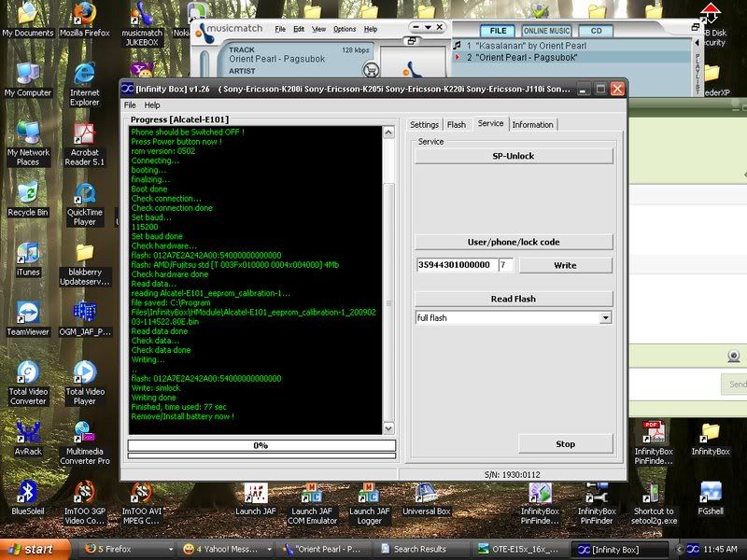This screenshot has height=560, width=747.
Task: Expand the Yahoo! Messenger taskbar group
Action: pyautogui.click(x=222, y=549)
